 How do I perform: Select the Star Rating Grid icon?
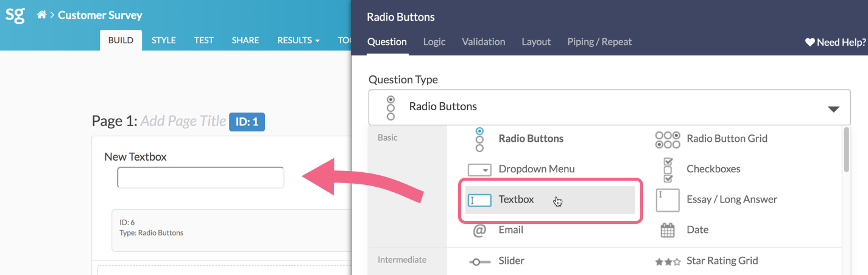click(668, 262)
